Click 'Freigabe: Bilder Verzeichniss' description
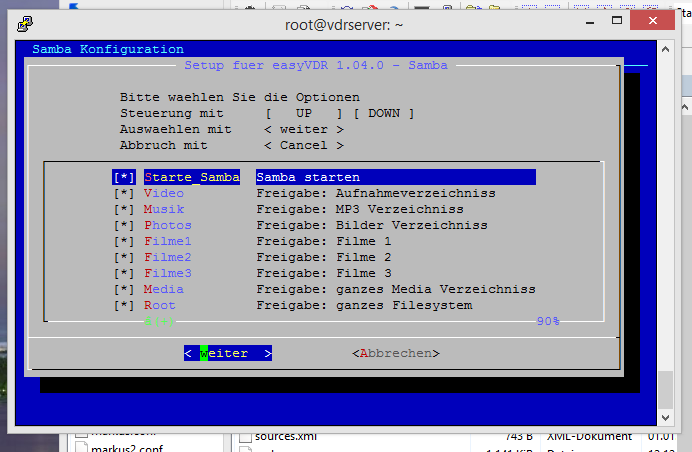The height and width of the screenshot is (452, 692). click(x=372, y=226)
